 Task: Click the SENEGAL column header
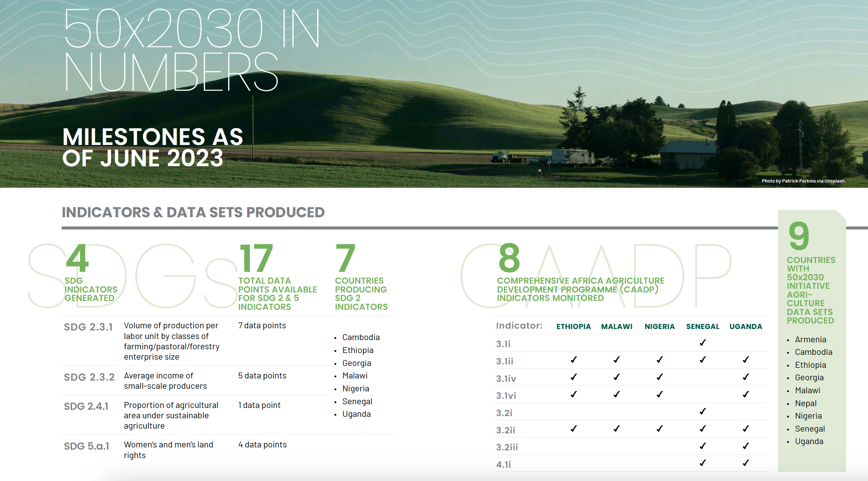703,326
